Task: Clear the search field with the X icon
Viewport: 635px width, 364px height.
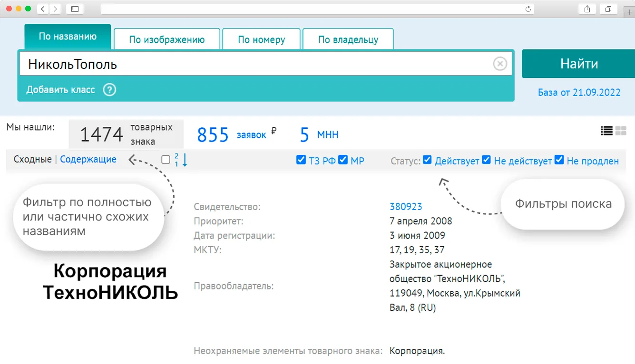Action: [x=500, y=64]
